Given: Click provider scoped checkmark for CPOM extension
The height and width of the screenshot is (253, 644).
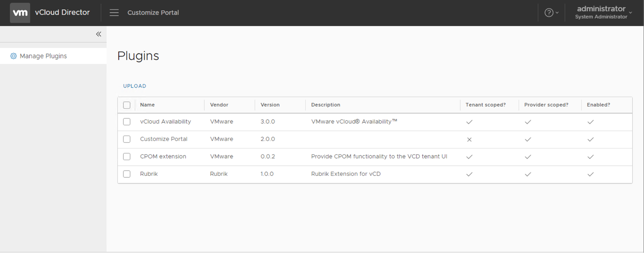Looking at the screenshot, I should [528, 157].
